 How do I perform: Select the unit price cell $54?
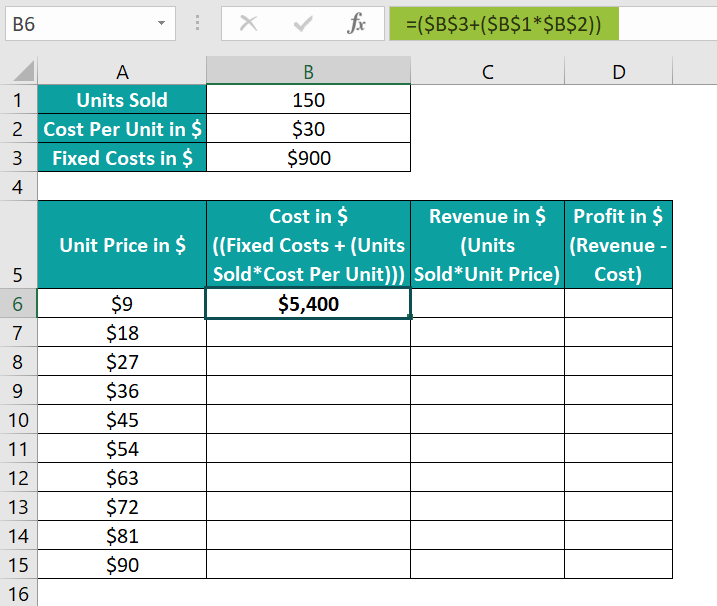pos(122,448)
